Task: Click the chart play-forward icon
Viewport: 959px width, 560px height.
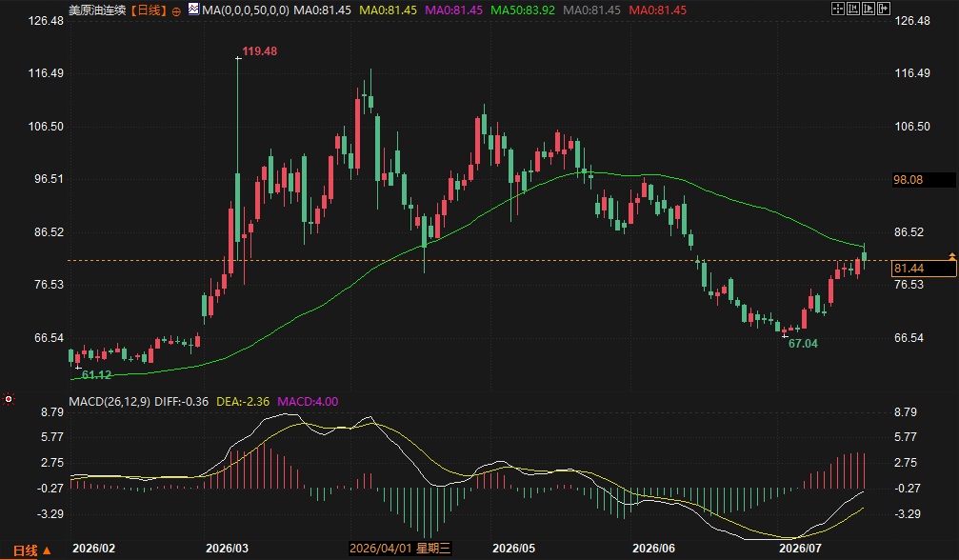Action: (x=869, y=9)
